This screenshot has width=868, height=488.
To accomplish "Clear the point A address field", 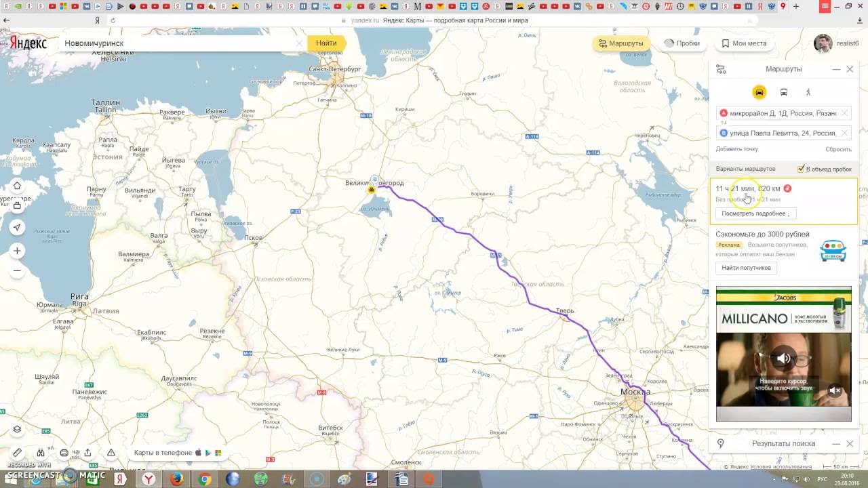I will [x=844, y=113].
